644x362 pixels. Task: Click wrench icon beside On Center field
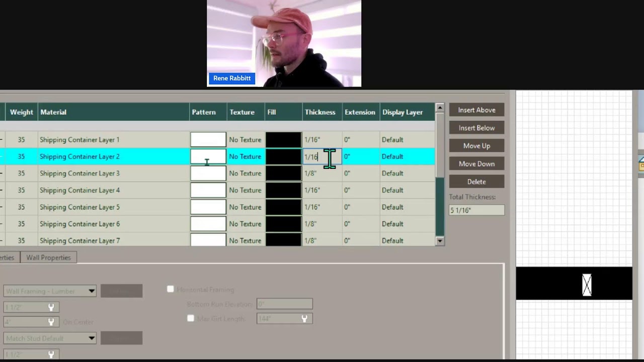click(51, 322)
